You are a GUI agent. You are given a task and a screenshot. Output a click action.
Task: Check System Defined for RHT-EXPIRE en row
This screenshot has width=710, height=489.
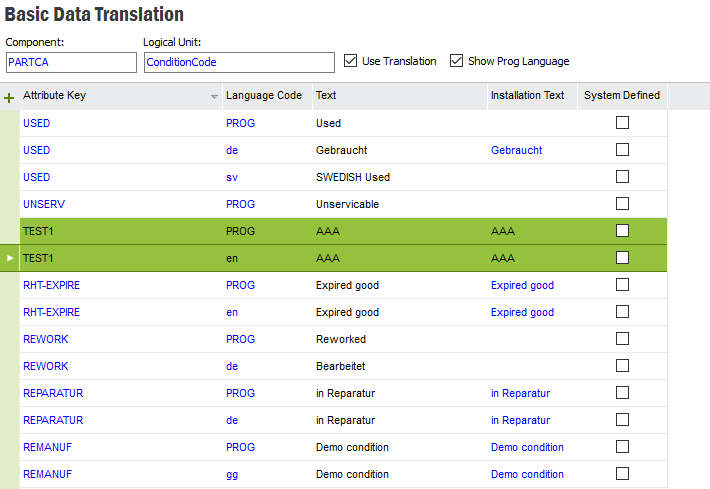(623, 312)
